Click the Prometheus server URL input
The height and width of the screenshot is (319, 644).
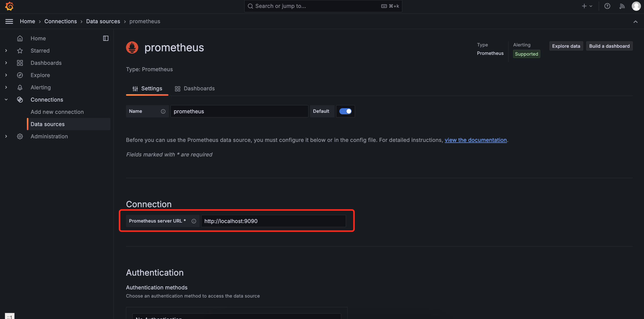(273, 221)
